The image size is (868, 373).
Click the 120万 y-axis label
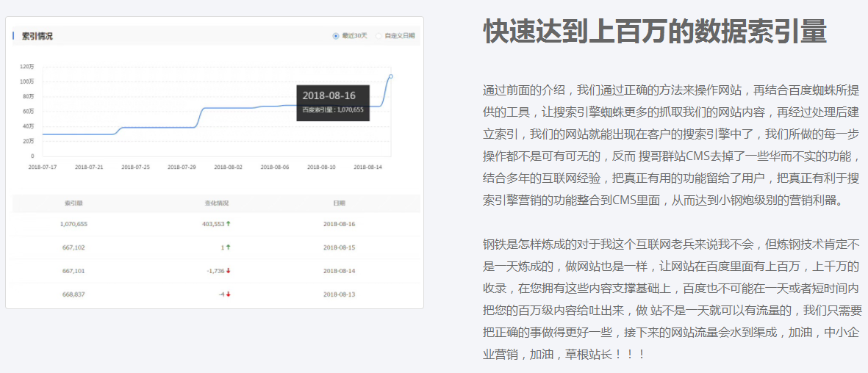[27, 67]
